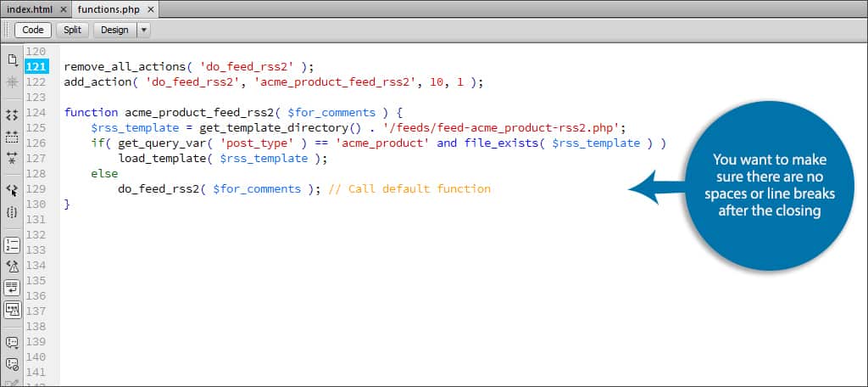The image size is (868, 387).
Task: Show the Code Navigator
Action: (12, 82)
